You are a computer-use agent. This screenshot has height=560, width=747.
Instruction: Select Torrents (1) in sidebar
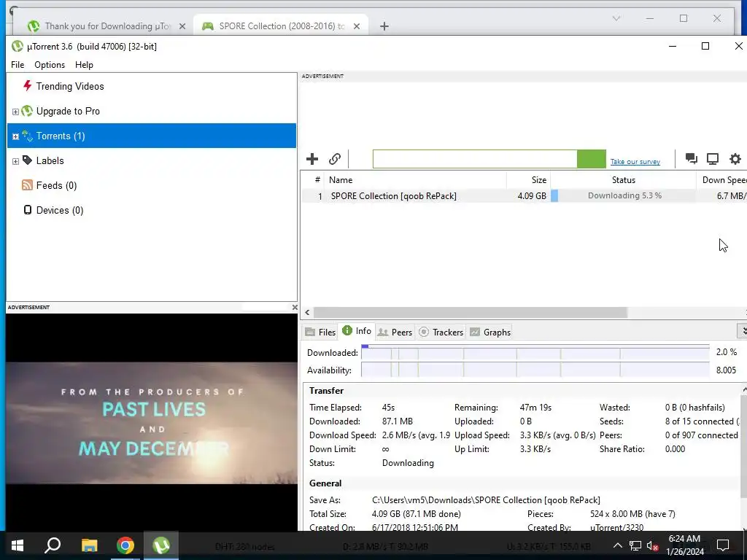click(152, 136)
